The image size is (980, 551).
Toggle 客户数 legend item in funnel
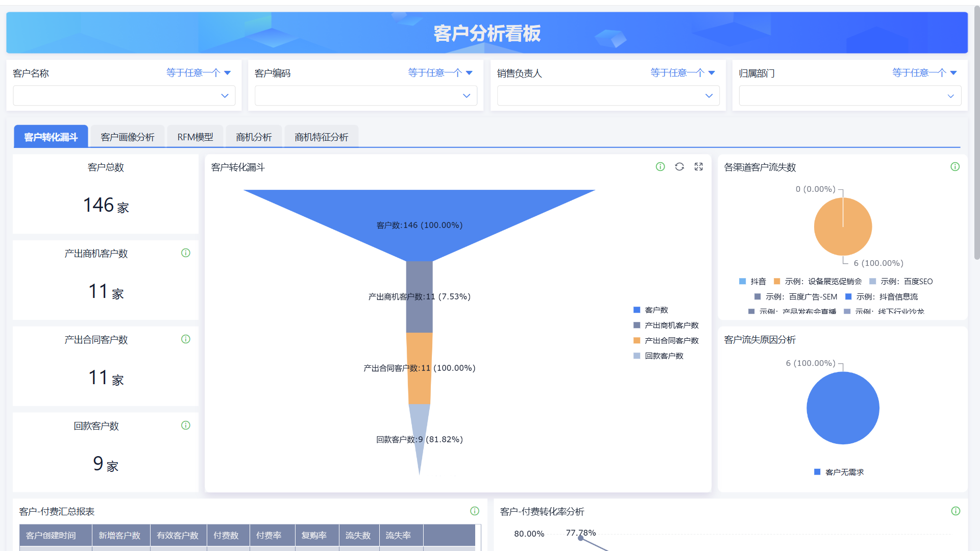656,310
